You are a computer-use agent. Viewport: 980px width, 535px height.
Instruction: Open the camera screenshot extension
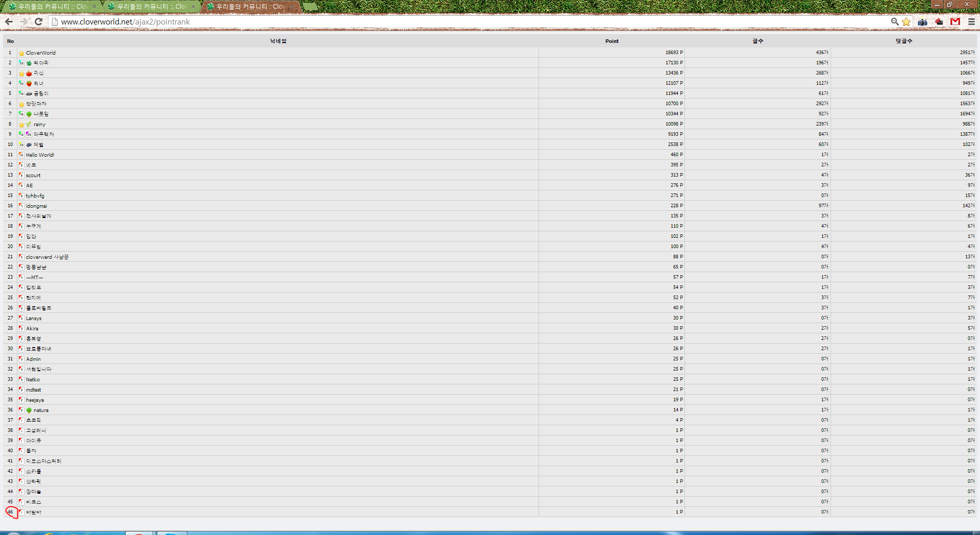pos(922,21)
